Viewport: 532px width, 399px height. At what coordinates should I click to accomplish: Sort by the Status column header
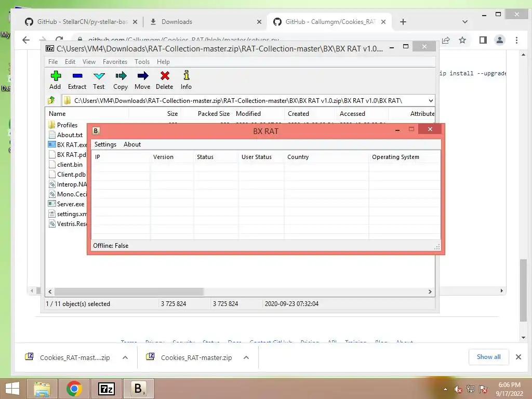pyautogui.click(x=216, y=157)
